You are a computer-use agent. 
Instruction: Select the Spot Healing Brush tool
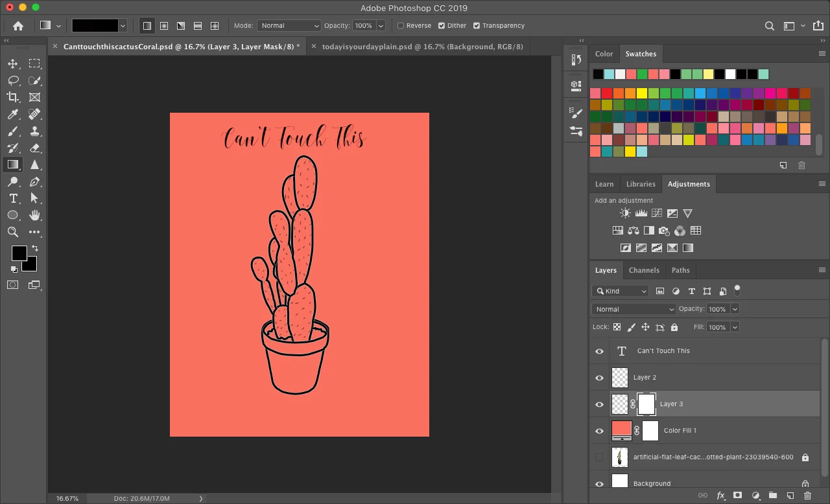[35, 114]
